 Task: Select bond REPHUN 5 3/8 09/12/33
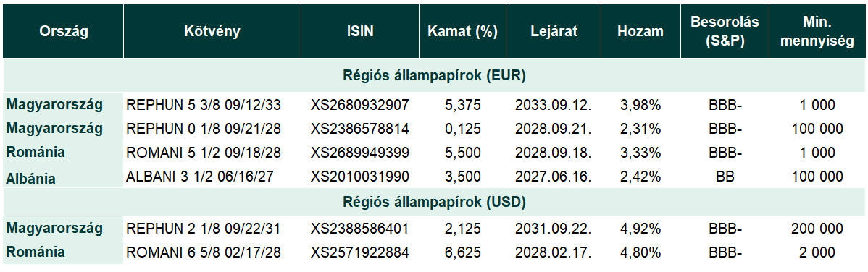(204, 105)
